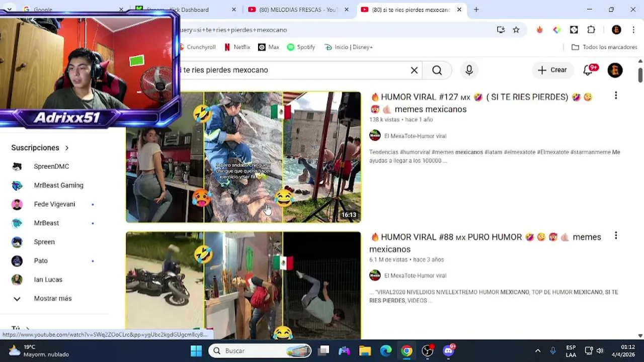Viewport: 644px width, 362px height.
Task: Click the microphone icon in system tray
Action: pos(553,350)
